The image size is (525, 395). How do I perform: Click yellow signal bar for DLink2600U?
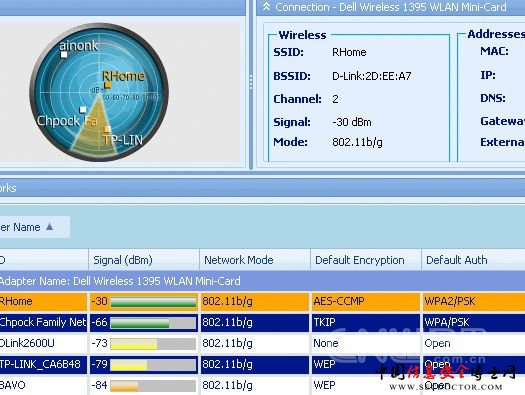(134, 344)
